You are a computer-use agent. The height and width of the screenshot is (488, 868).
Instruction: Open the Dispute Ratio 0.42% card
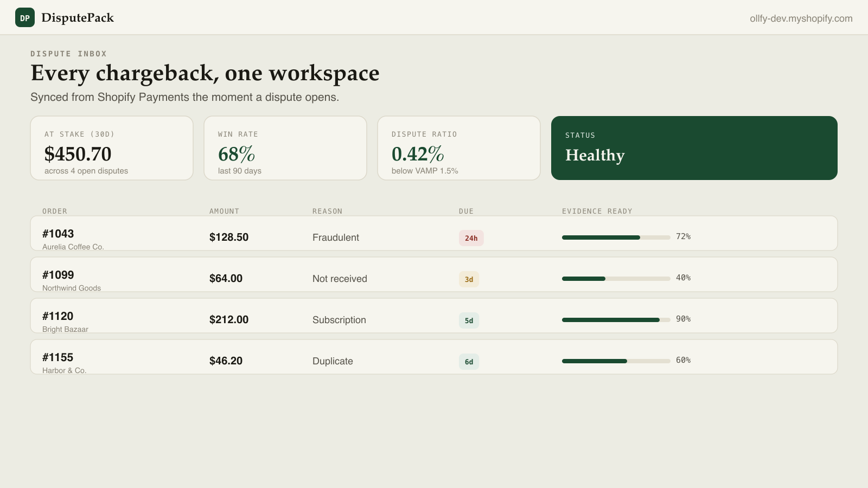459,148
